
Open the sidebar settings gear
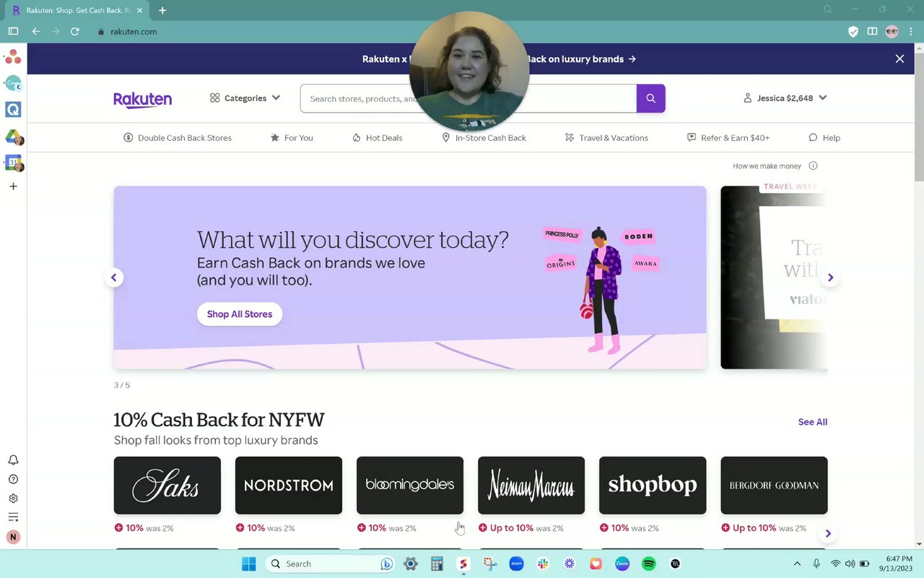(13, 499)
